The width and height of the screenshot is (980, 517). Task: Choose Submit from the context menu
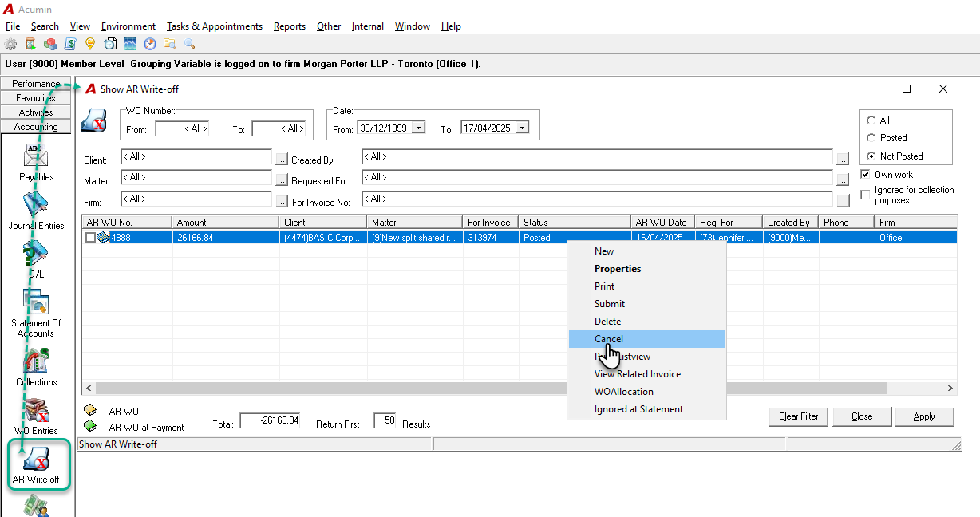coord(646,304)
